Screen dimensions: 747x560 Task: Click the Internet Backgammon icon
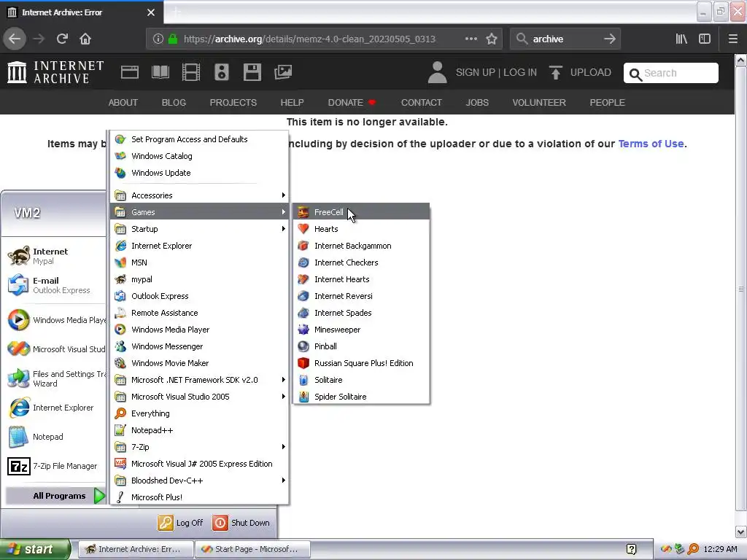point(303,246)
